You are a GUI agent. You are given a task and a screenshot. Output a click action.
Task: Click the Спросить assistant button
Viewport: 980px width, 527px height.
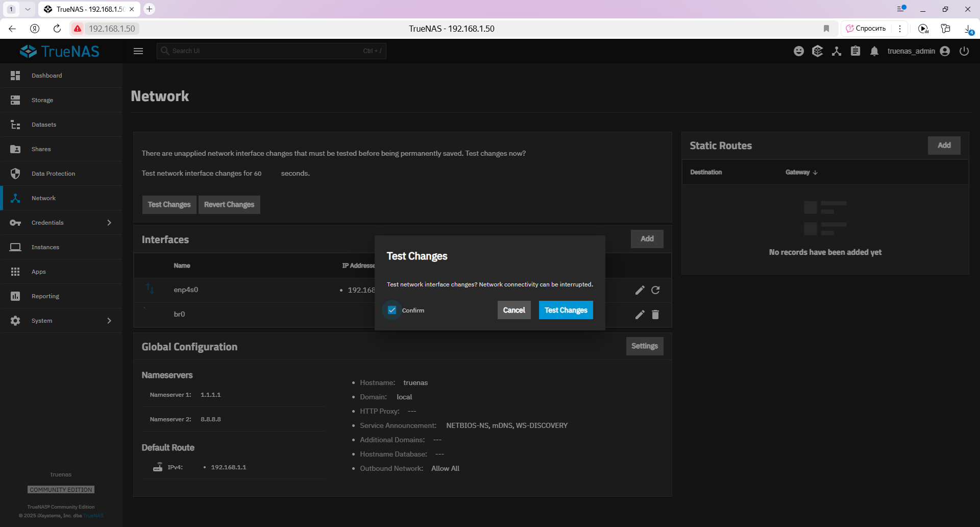point(866,29)
